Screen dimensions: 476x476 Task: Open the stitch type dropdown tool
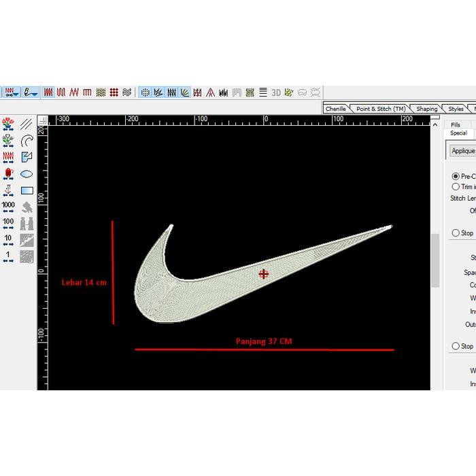tap(12, 92)
